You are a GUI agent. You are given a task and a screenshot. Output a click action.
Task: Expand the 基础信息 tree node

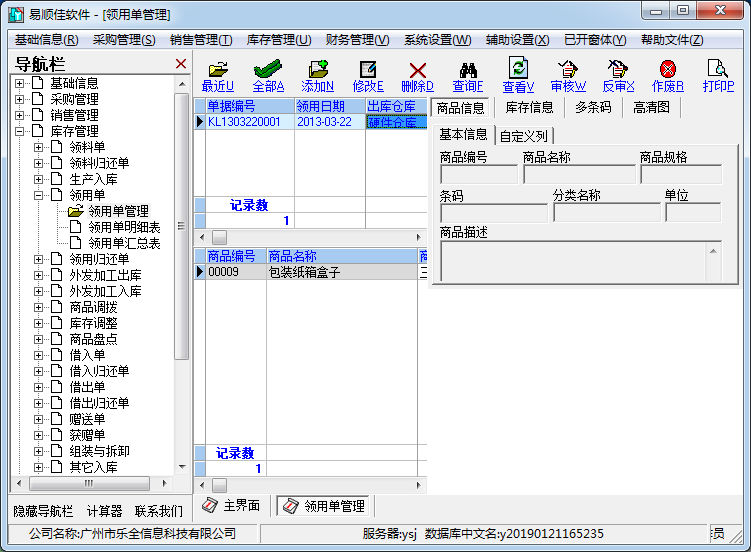click(x=20, y=83)
